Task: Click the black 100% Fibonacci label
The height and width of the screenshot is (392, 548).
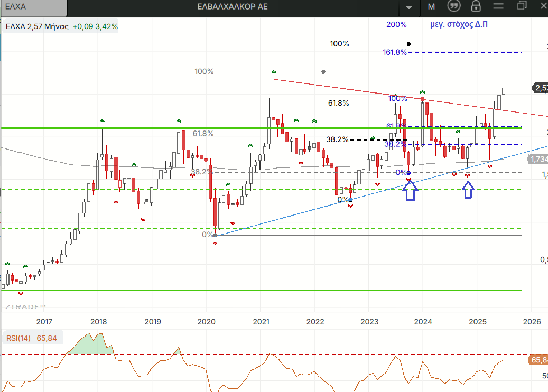Action: pyautogui.click(x=339, y=44)
